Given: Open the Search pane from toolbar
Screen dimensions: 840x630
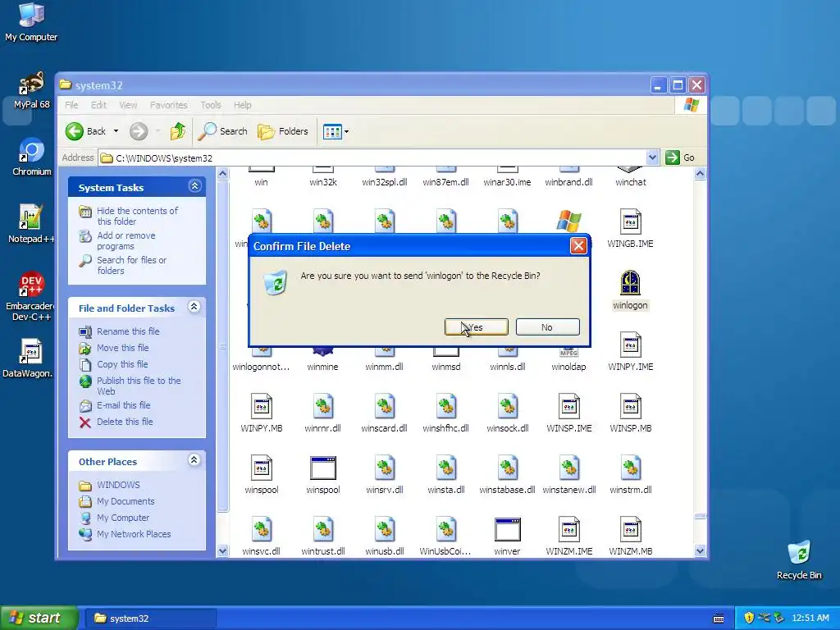Looking at the screenshot, I should (x=223, y=131).
